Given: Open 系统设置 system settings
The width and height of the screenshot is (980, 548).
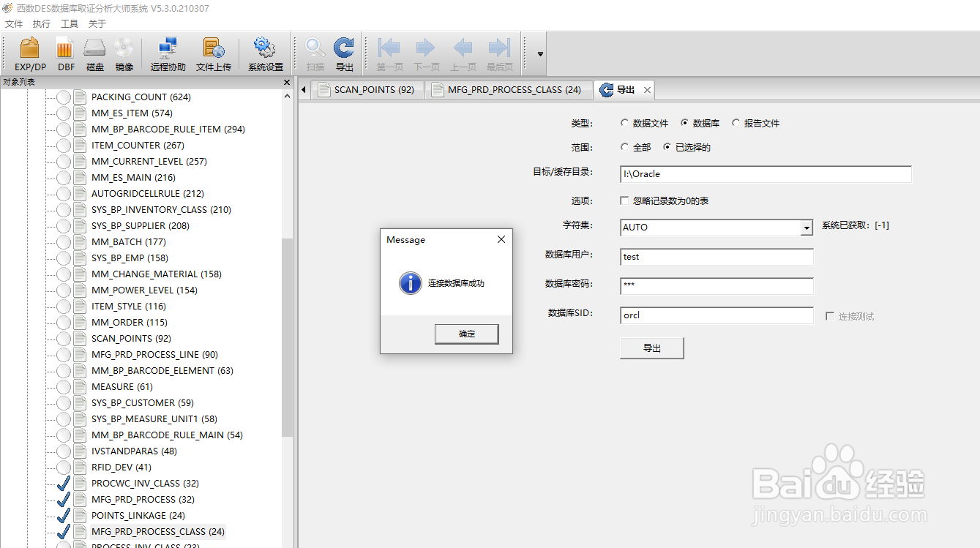Looking at the screenshot, I should (x=264, y=53).
